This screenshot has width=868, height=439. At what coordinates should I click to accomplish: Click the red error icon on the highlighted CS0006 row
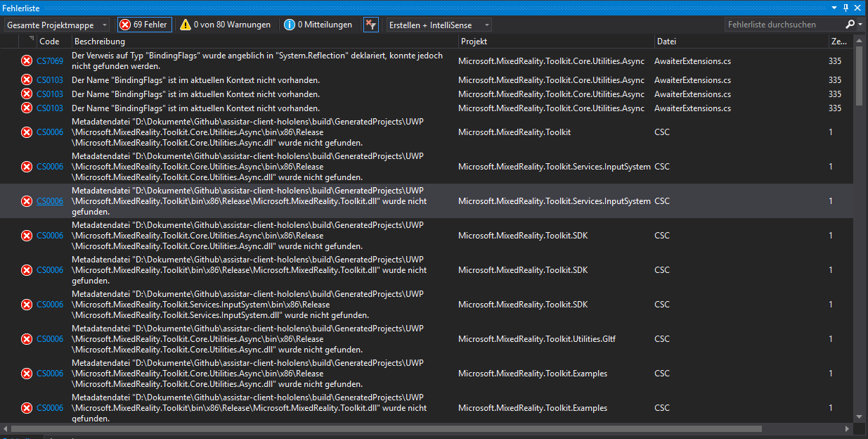pos(27,201)
